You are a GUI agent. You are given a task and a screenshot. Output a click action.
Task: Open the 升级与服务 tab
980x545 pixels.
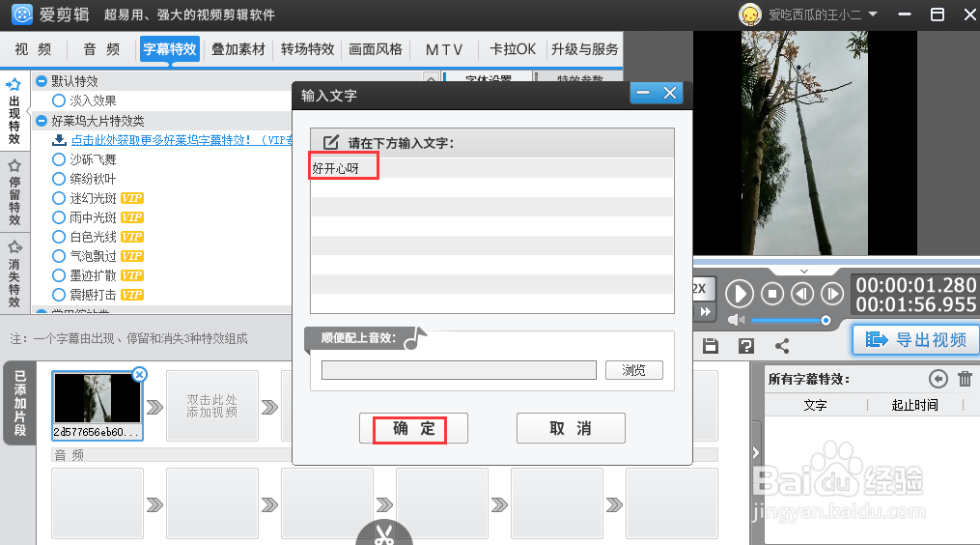click(x=584, y=49)
